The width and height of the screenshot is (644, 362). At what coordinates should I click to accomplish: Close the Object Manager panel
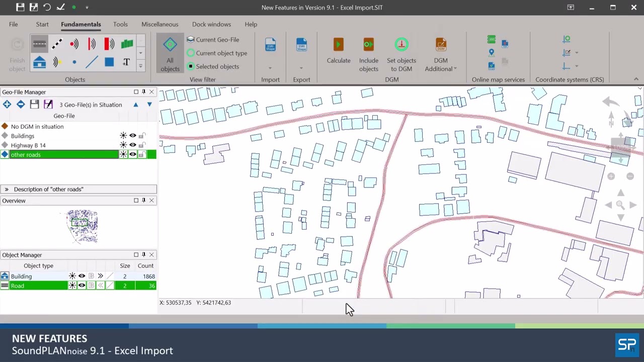pos(151,255)
